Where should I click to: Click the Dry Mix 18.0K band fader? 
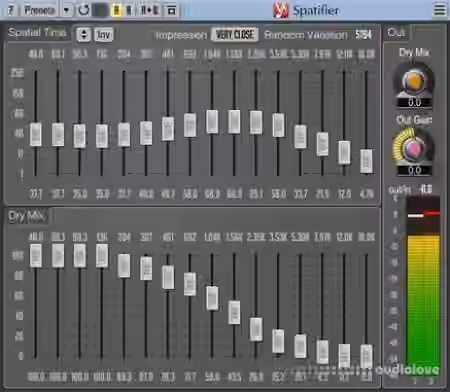366,357
